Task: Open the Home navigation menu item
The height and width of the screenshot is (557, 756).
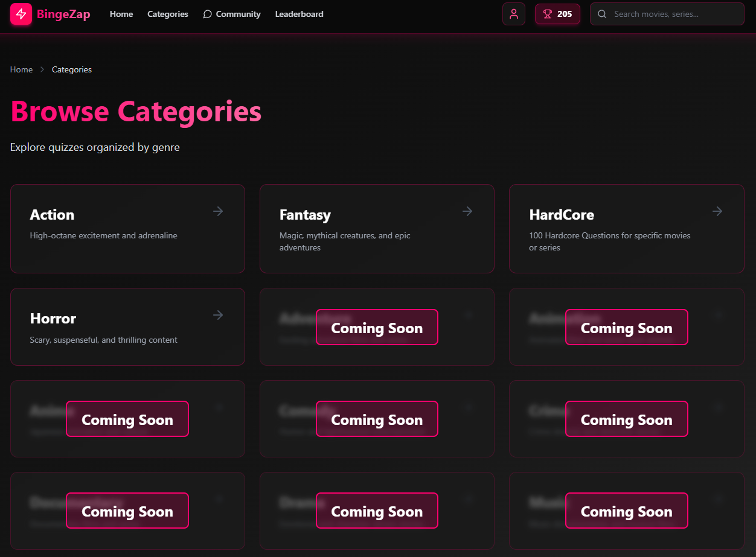Action: (121, 14)
